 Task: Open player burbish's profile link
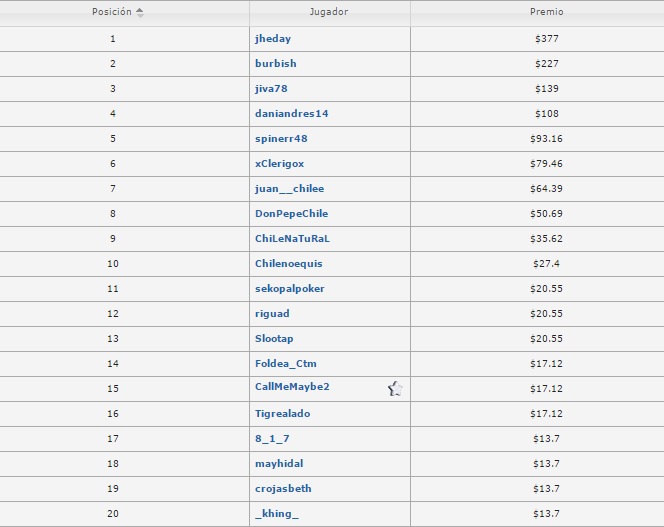(275, 64)
